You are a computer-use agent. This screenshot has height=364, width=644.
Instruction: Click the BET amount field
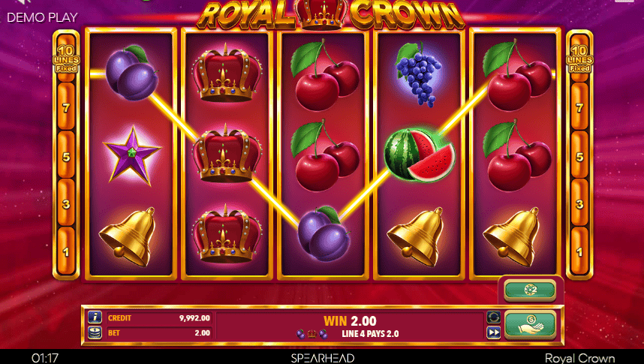[x=159, y=332]
